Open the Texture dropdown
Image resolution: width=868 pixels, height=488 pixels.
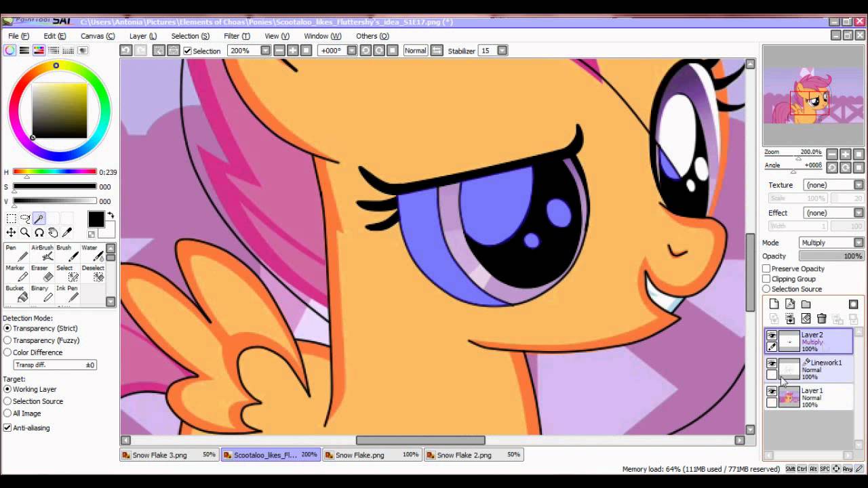(x=859, y=185)
